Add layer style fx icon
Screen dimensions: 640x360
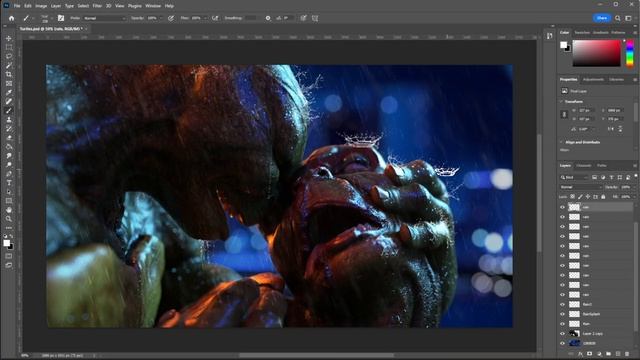tap(580, 354)
